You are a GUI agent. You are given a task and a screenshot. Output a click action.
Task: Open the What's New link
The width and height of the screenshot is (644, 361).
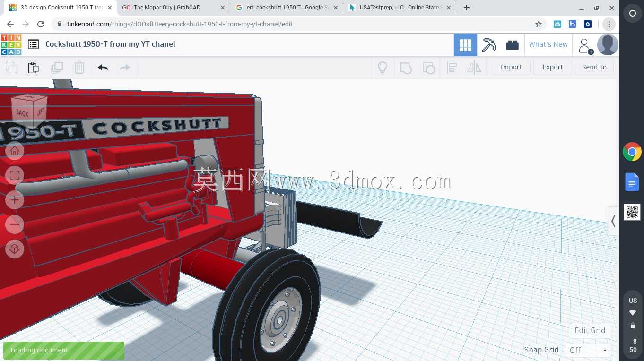tap(548, 44)
